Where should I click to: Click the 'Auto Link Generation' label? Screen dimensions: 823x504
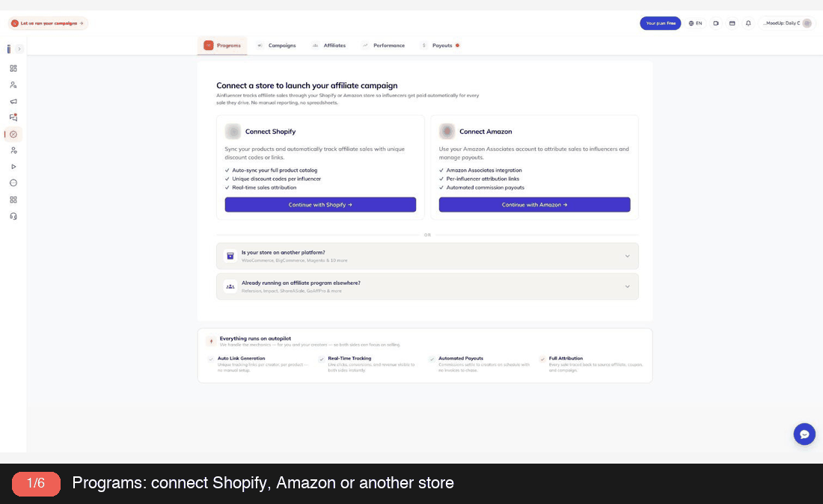tap(242, 358)
